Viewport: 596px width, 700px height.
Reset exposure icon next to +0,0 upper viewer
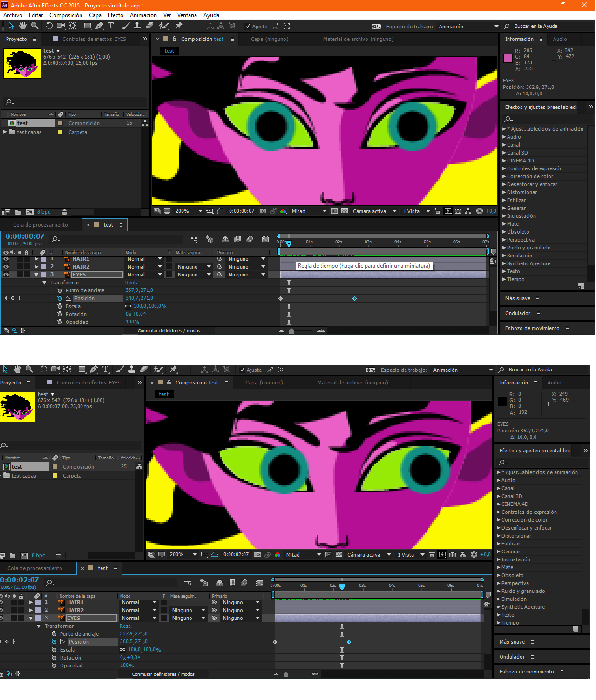pos(480,211)
